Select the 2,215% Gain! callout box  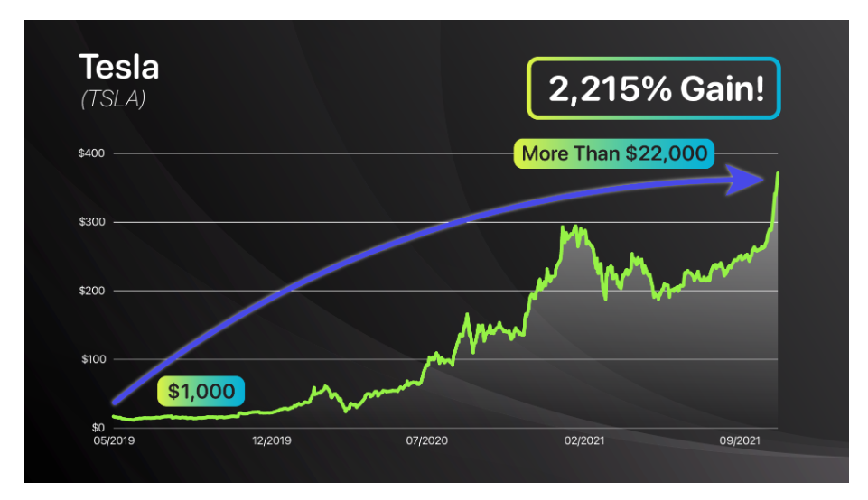coord(654,88)
